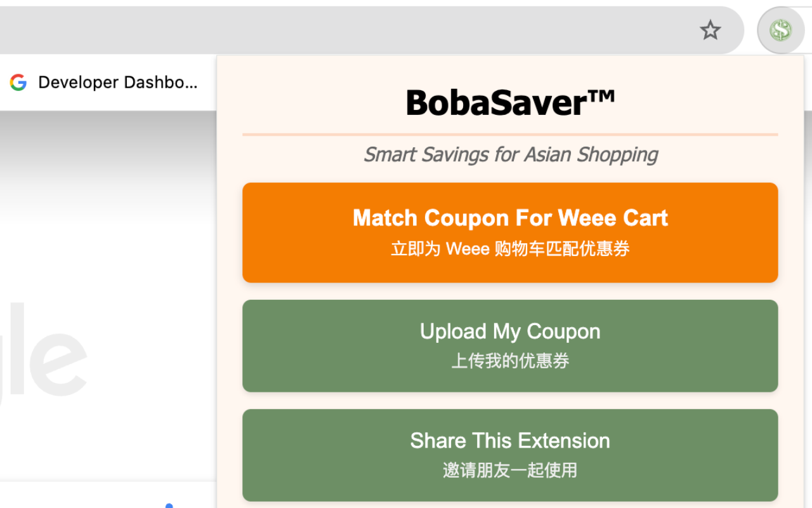Click the Smart Savings for Asian Shopping tagline
This screenshot has height=508, width=812.
[510, 154]
